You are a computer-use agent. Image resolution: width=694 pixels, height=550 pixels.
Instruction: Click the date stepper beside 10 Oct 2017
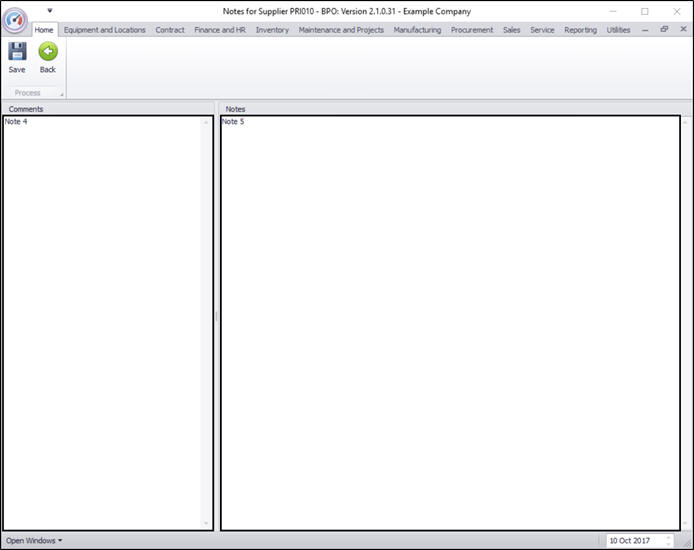[668, 541]
